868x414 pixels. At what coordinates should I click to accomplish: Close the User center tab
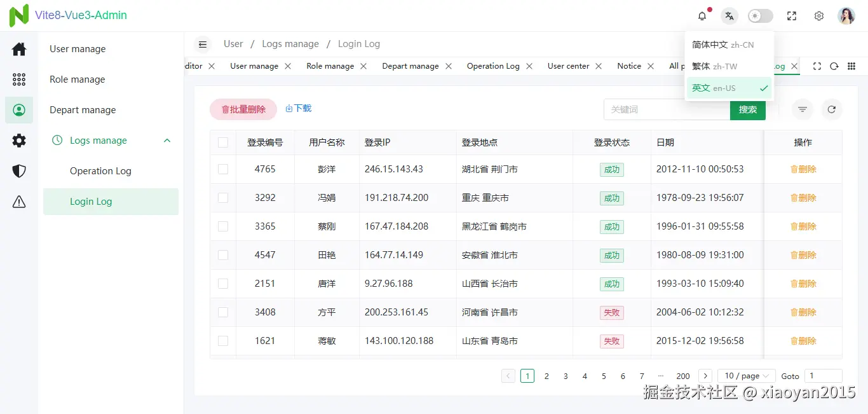tap(599, 66)
